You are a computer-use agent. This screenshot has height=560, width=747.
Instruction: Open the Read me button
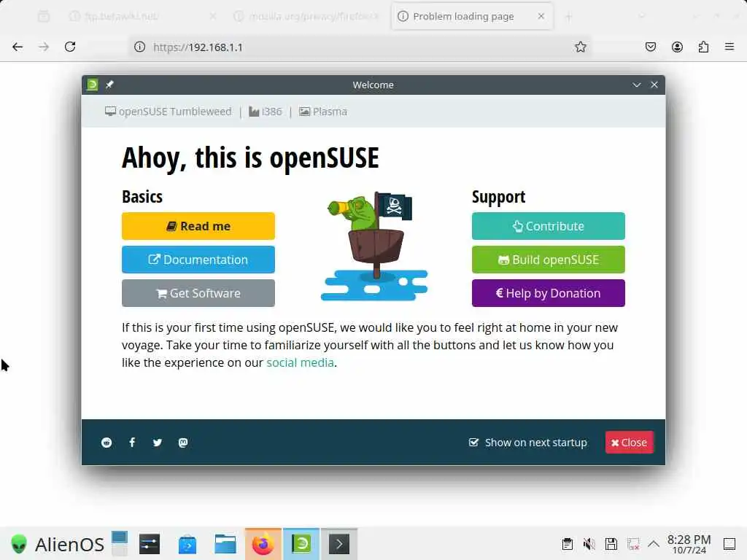point(198,226)
